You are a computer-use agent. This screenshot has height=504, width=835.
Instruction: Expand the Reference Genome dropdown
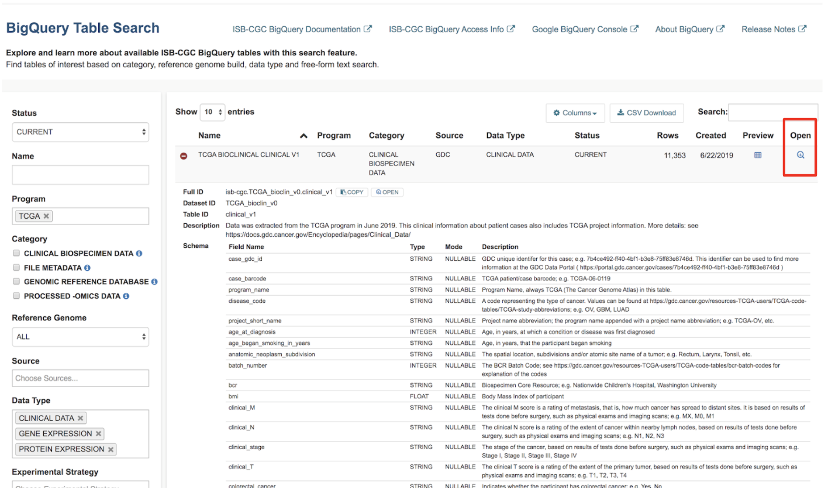tap(80, 337)
